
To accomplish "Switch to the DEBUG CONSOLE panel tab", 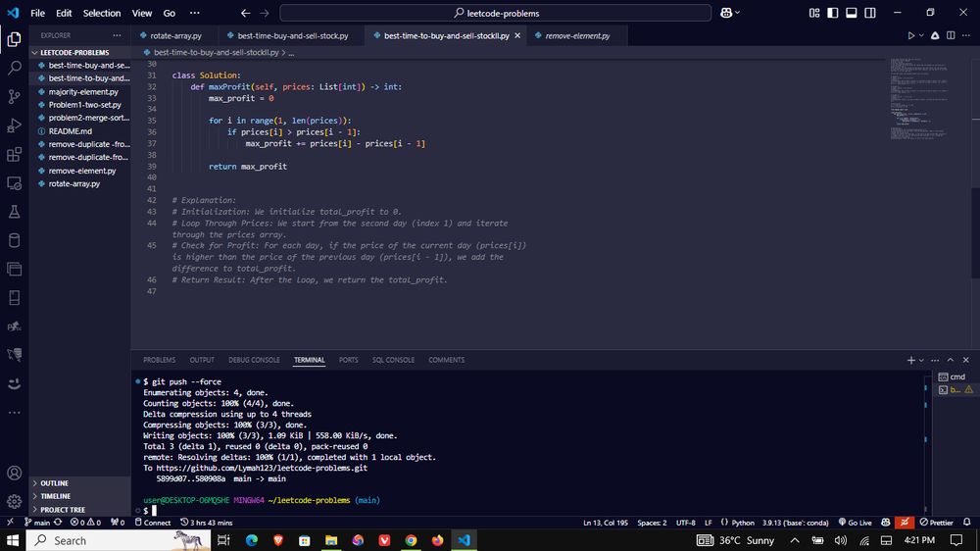I will 254,360.
